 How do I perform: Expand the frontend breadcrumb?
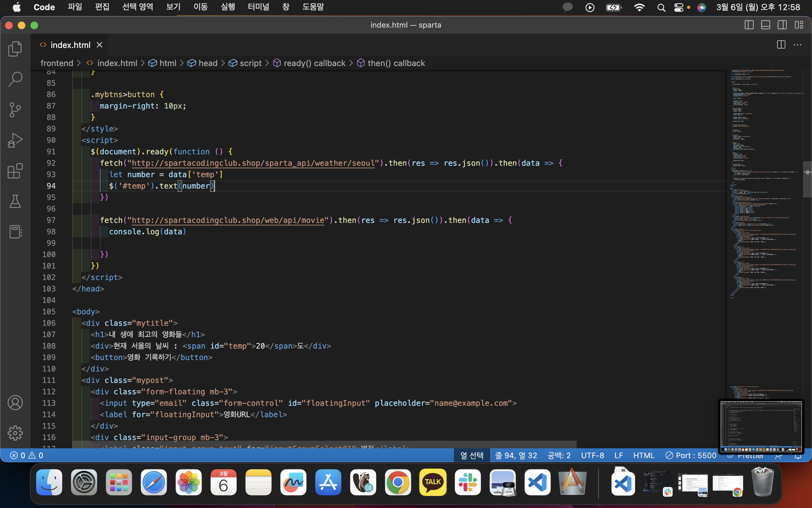point(57,63)
